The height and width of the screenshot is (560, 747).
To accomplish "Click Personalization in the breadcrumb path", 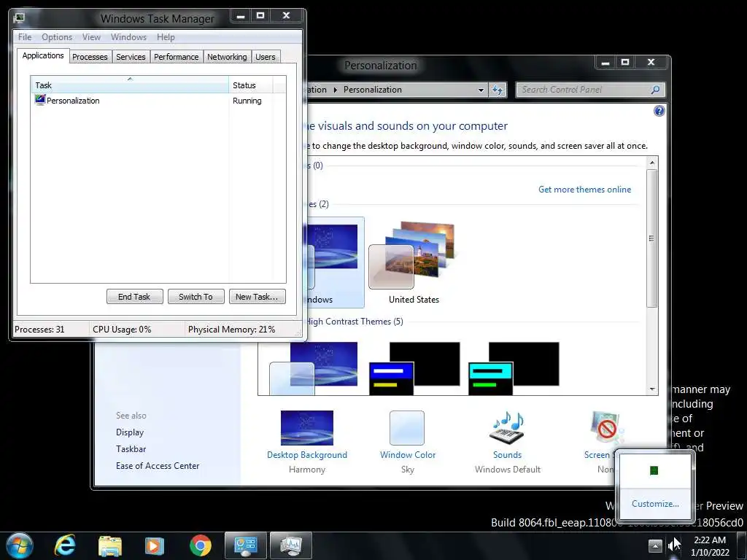I will click(373, 90).
